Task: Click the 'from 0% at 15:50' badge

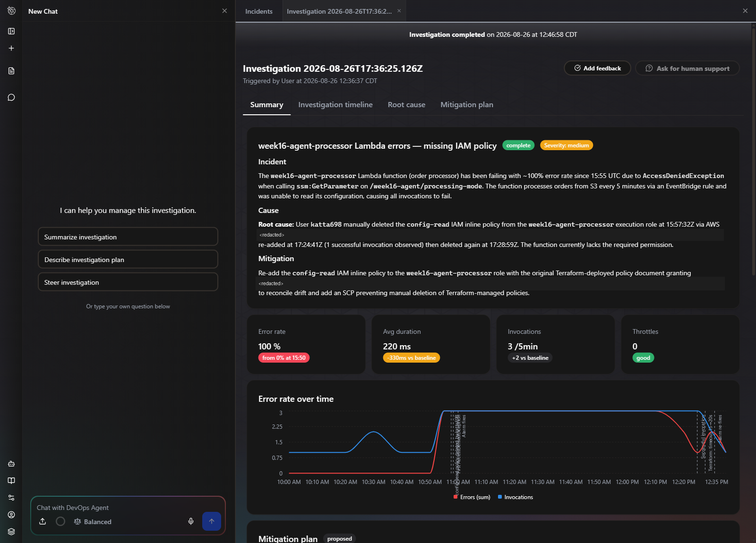Action: tap(284, 358)
